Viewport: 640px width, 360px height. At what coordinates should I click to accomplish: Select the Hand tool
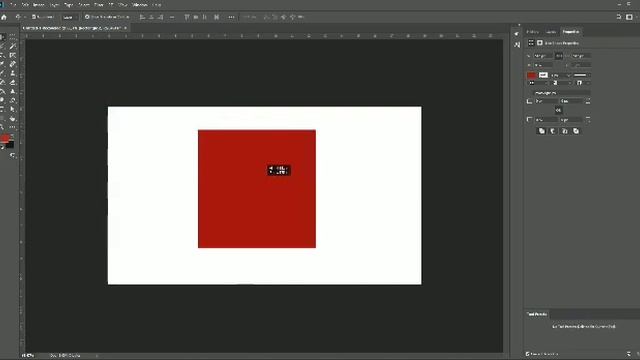13,119
